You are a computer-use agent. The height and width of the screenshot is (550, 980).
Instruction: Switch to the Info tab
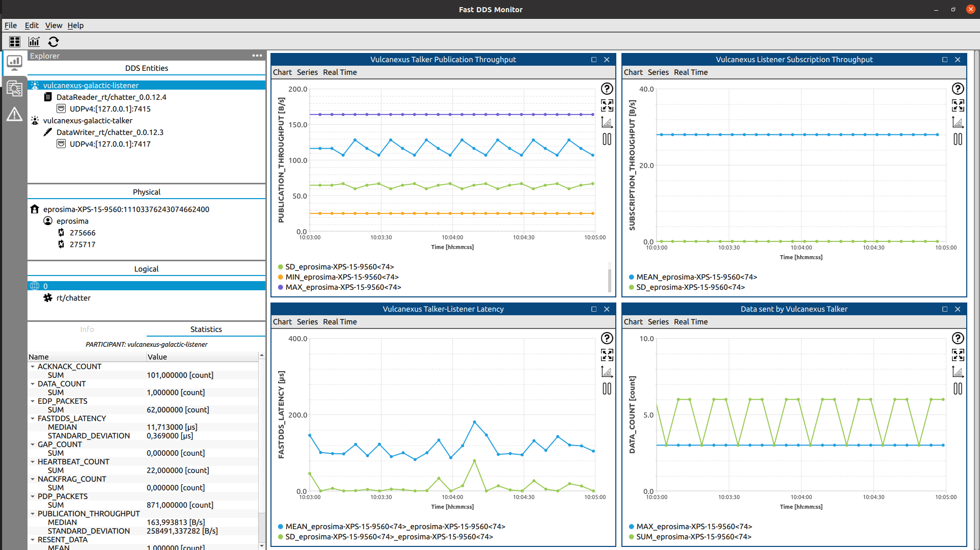87,329
